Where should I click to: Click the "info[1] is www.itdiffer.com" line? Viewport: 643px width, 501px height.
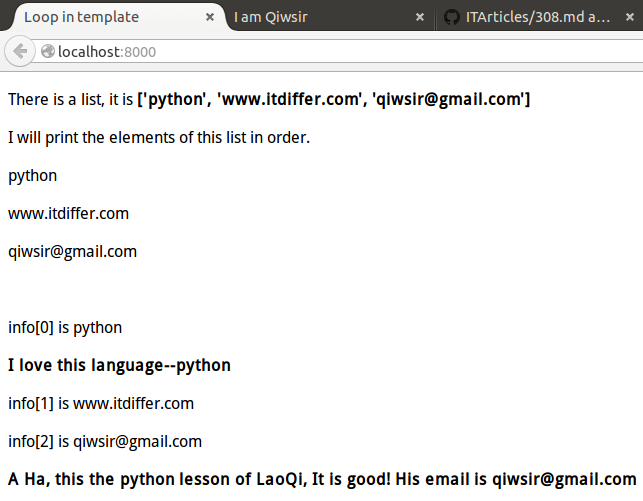101,403
